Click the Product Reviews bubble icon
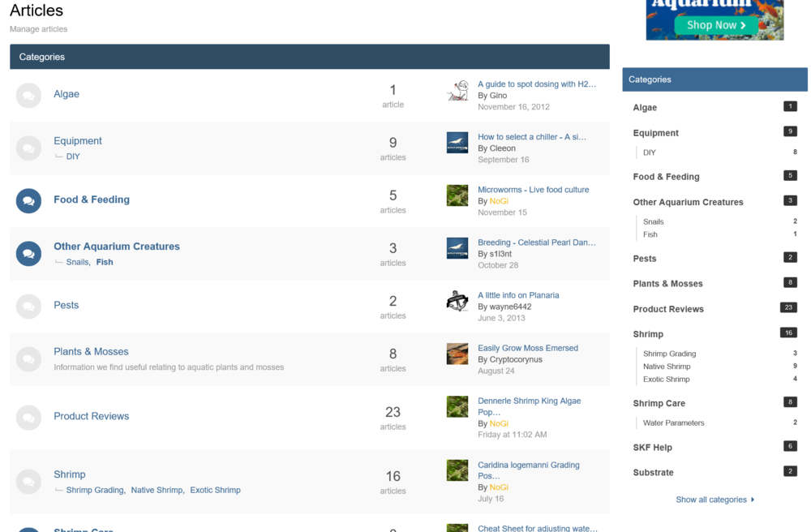The height and width of the screenshot is (532, 811). (x=28, y=418)
